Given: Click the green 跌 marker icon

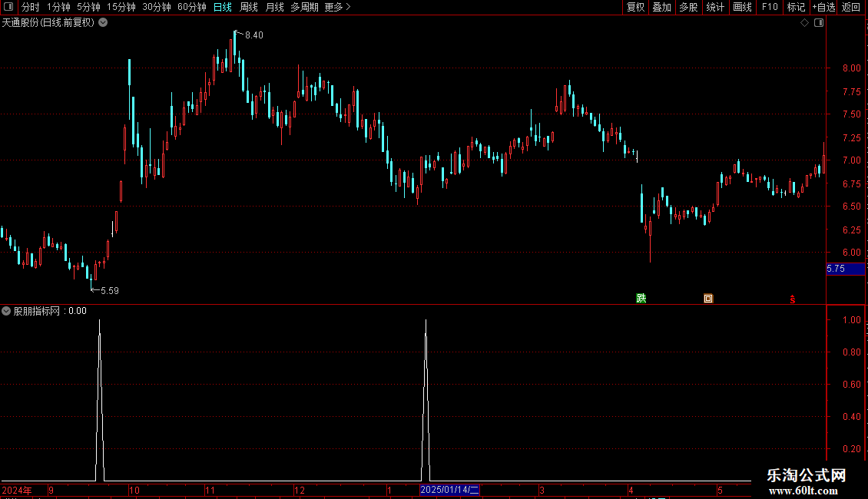Looking at the screenshot, I should click(x=641, y=299).
